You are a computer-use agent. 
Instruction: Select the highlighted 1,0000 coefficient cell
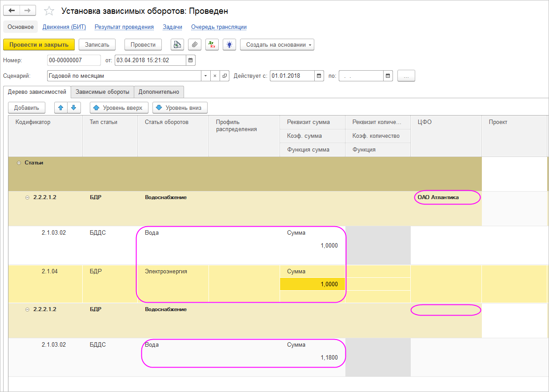[313, 284]
